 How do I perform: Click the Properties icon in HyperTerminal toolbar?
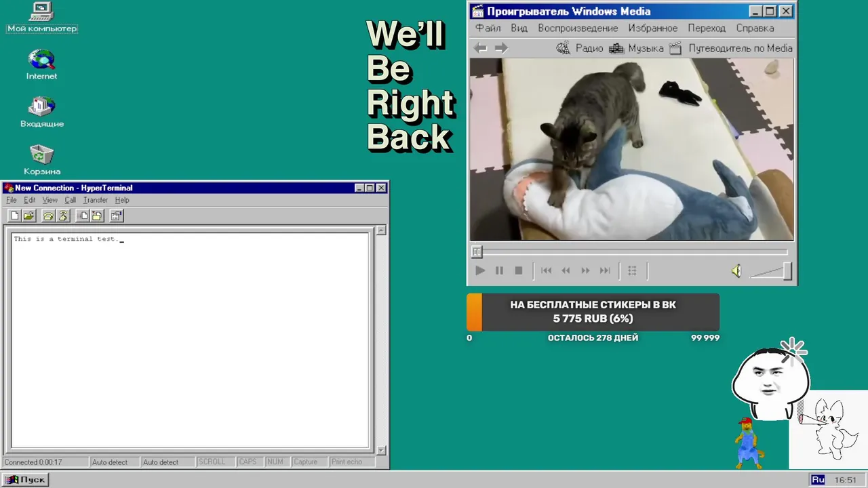pos(117,216)
